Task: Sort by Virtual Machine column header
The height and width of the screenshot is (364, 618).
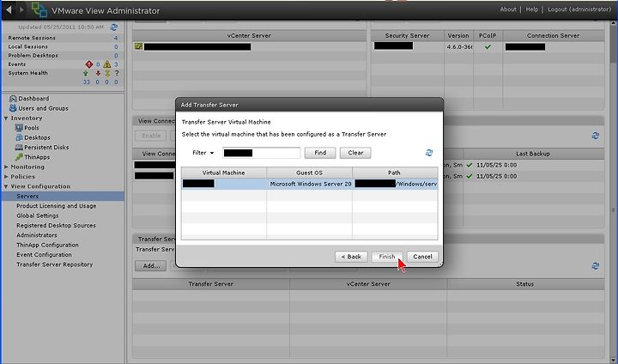Action: (223, 173)
